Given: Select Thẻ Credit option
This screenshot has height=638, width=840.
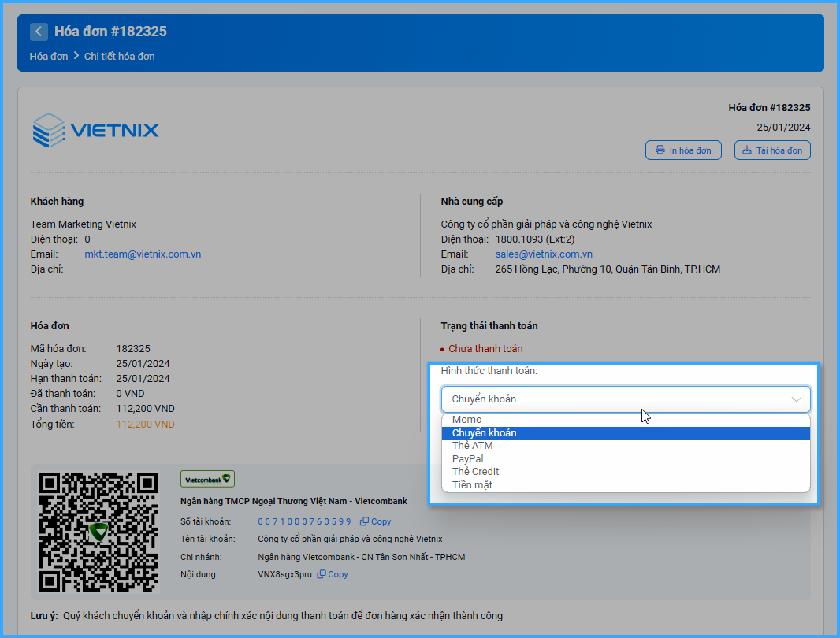Looking at the screenshot, I should pos(476,472).
